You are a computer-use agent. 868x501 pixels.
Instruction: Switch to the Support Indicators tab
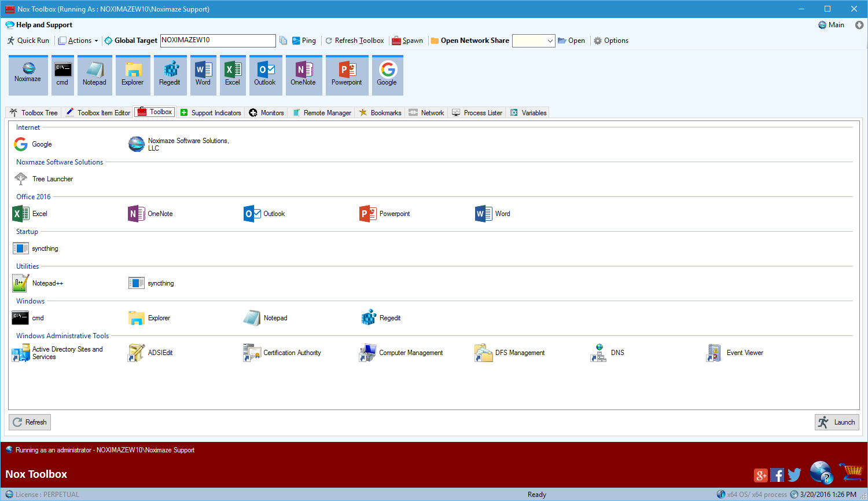[211, 112]
